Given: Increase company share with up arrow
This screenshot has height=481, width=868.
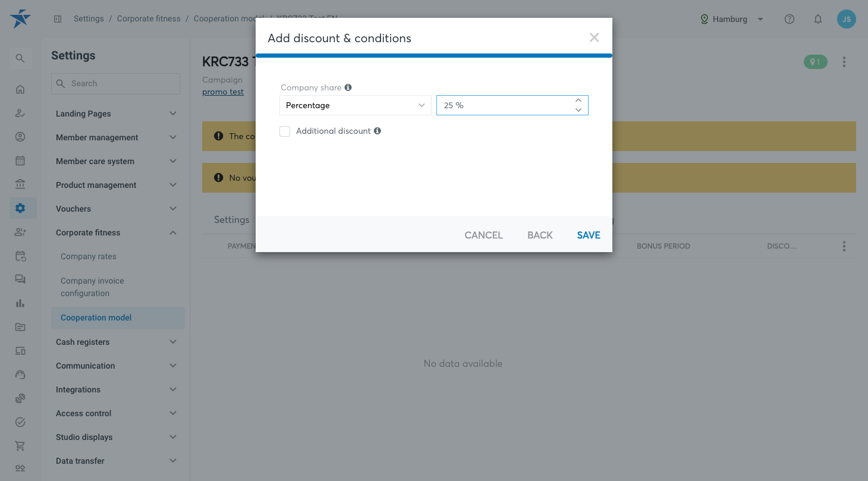Looking at the screenshot, I should (x=578, y=100).
